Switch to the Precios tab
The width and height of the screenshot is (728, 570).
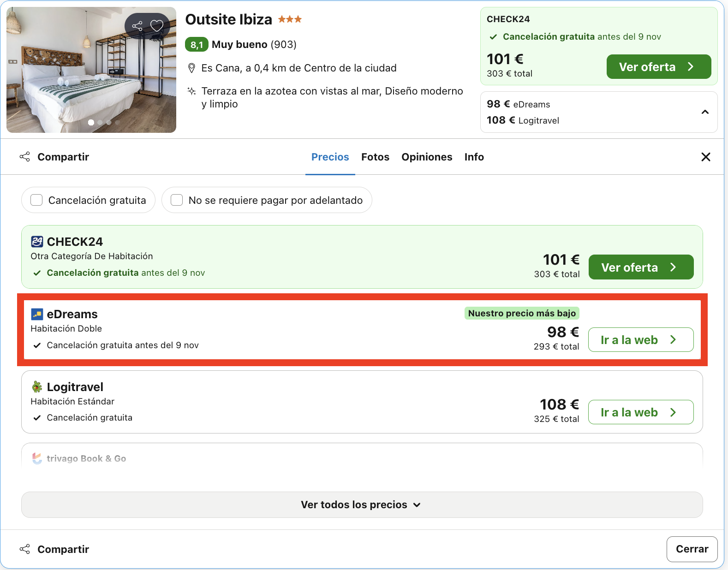point(330,157)
